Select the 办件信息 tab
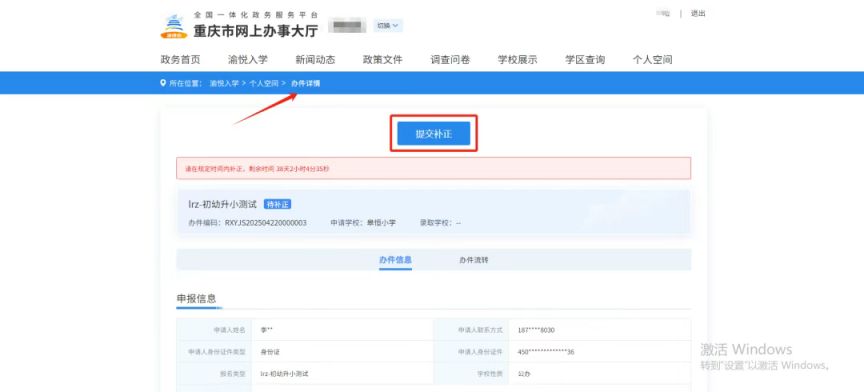Viewport: 864px width, 392px height. point(395,260)
